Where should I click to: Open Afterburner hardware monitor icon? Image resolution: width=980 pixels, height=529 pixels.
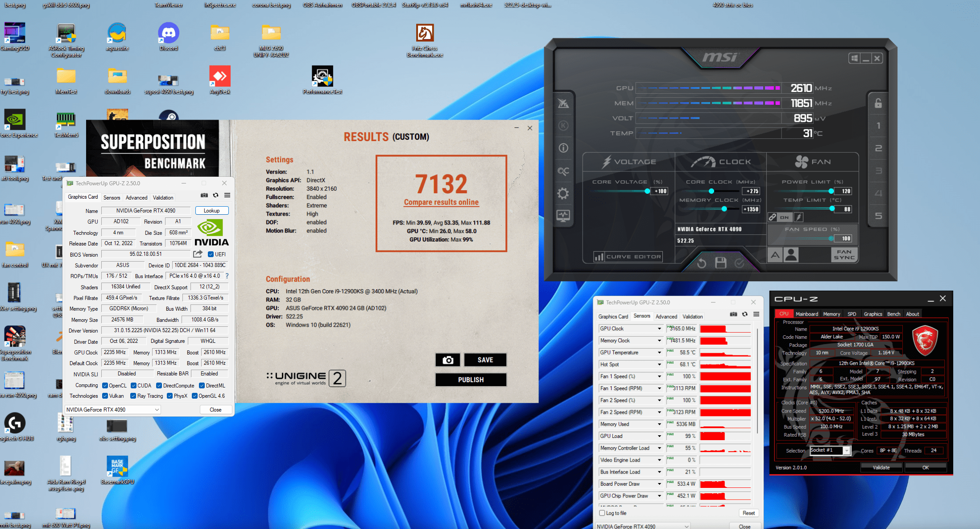point(563,216)
